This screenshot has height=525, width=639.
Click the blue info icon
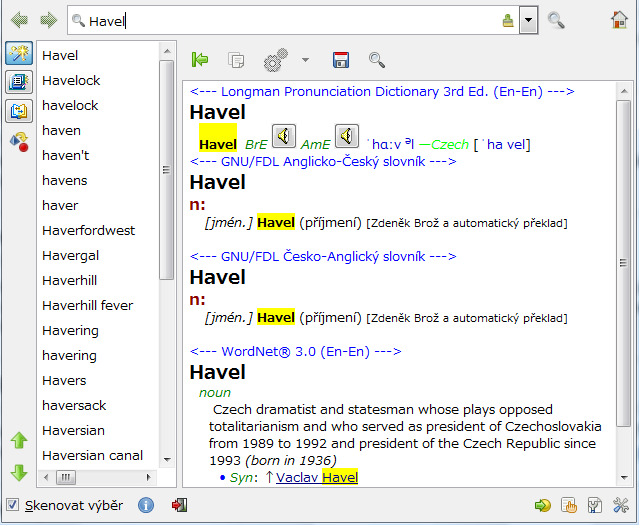tap(146, 505)
